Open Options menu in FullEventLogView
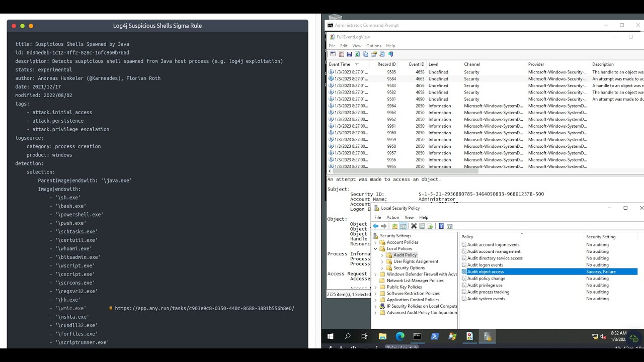Image resolution: width=644 pixels, height=362 pixels. tap(374, 46)
